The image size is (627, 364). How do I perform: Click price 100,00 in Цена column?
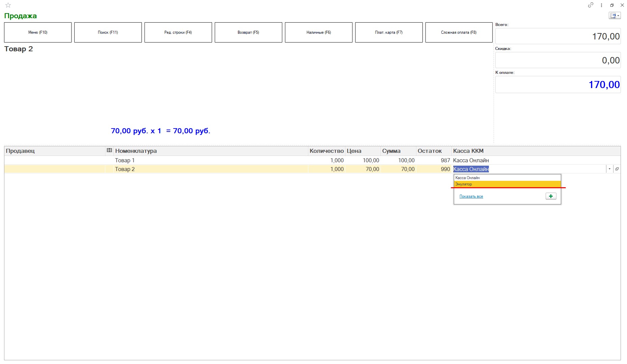[x=371, y=160]
